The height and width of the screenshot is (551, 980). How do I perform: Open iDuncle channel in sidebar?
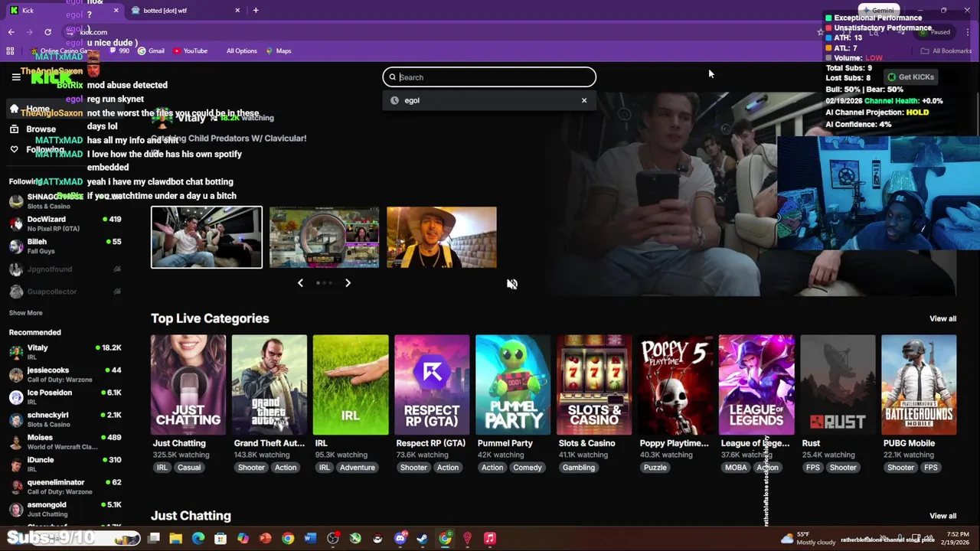[65, 464]
